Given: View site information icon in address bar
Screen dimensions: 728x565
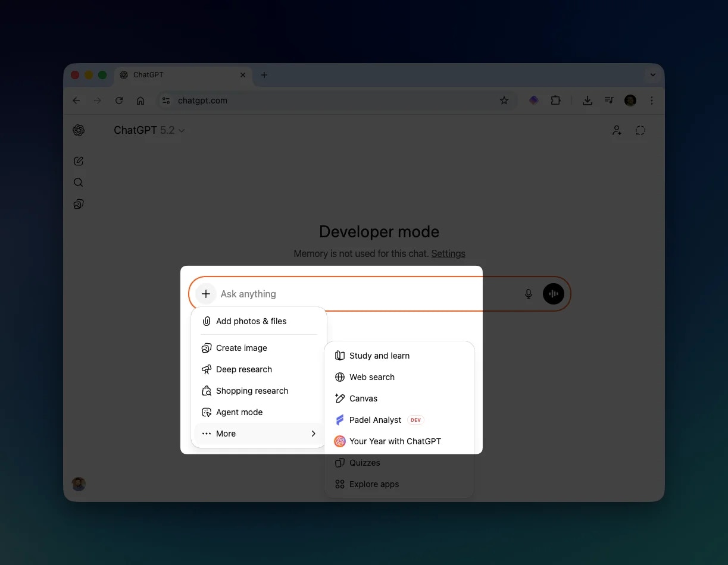Looking at the screenshot, I should [x=166, y=101].
